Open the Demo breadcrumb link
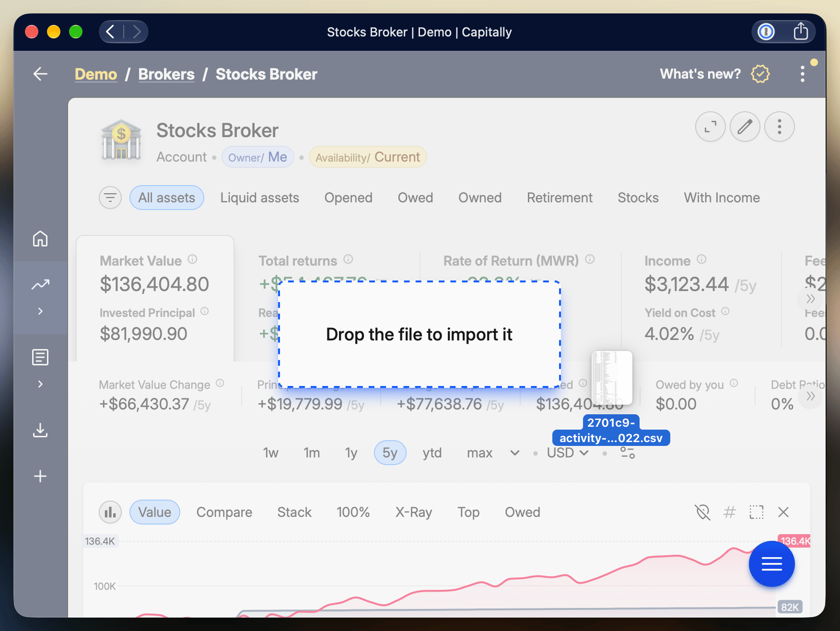The image size is (840, 631). pos(96,74)
